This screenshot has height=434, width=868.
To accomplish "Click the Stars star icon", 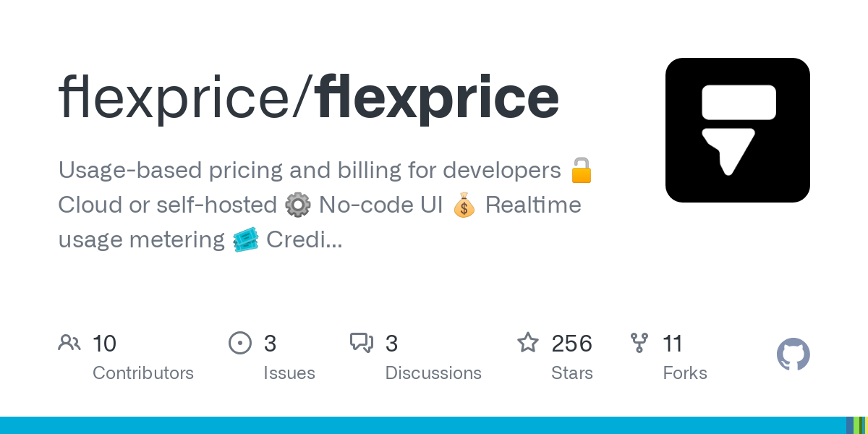I will (x=528, y=343).
